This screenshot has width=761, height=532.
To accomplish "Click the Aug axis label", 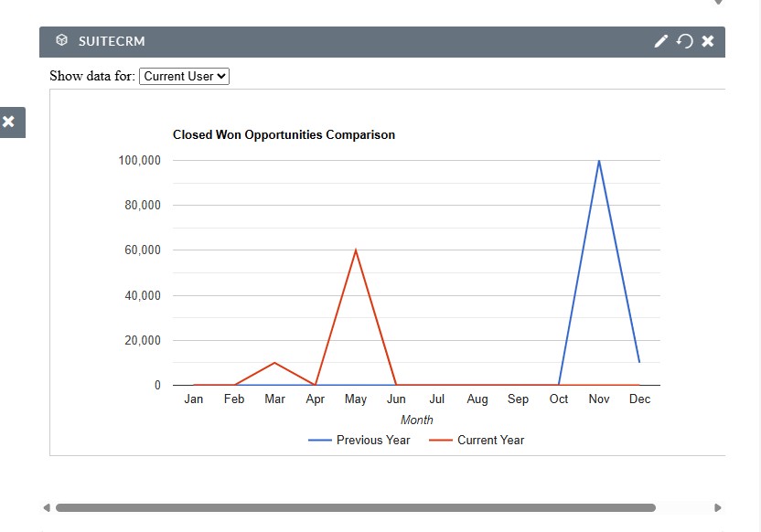I will (477, 399).
